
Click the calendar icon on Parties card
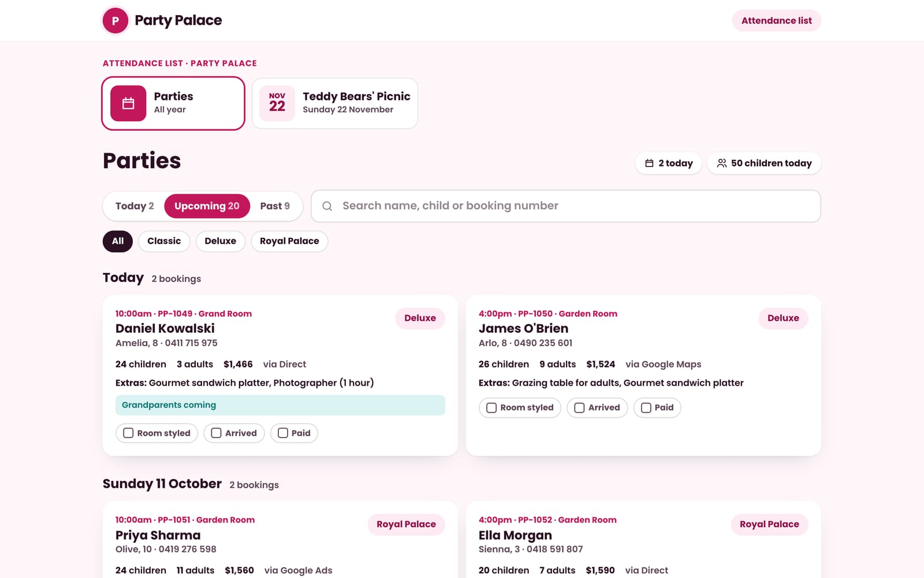128,103
